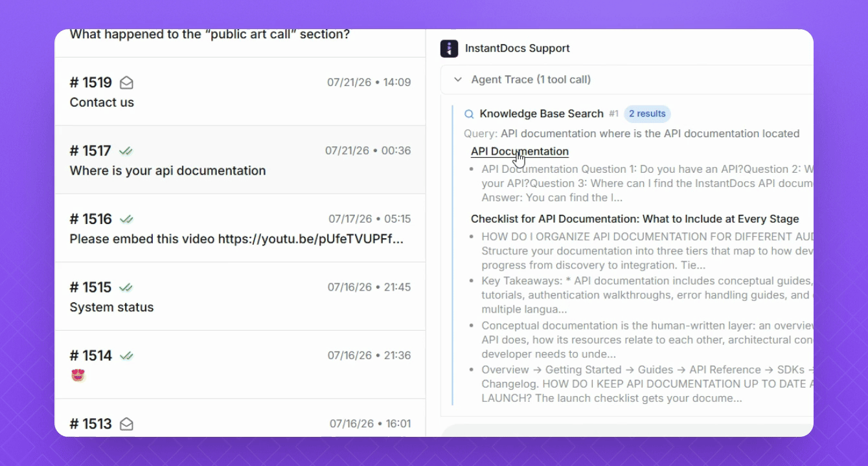Click the 2 results badge
Image resolution: width=868 pixels, height=466 pixels.
[x=647, y=114]
